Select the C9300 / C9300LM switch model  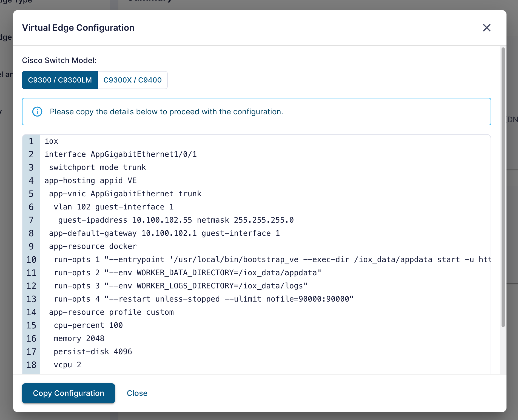pyautogui.click(x=60, y=80)
